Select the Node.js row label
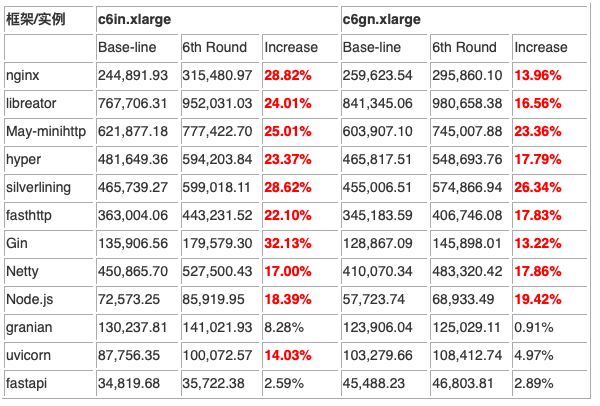 [28, 299]
